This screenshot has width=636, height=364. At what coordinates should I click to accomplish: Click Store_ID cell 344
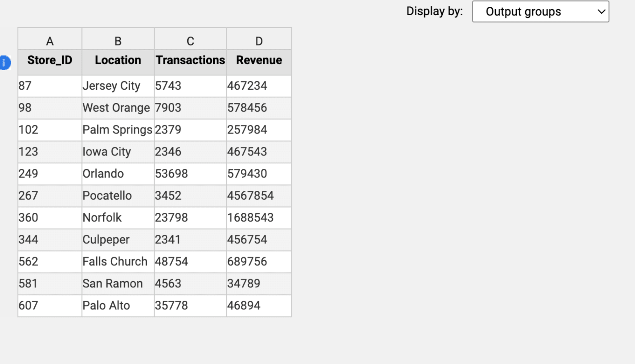click(50, 240)
